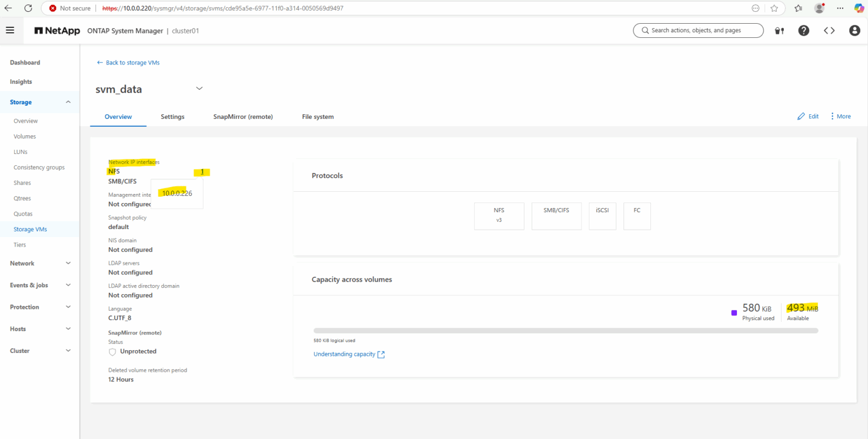Click the NetApp logo
The height and width of the screenshot is (439, 868).
[57, 31]
